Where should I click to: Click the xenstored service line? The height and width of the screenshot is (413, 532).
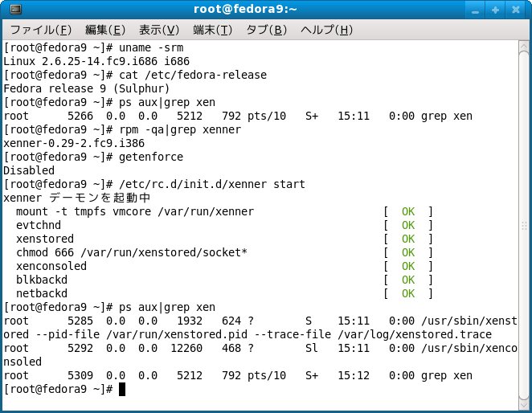[45, 239]
